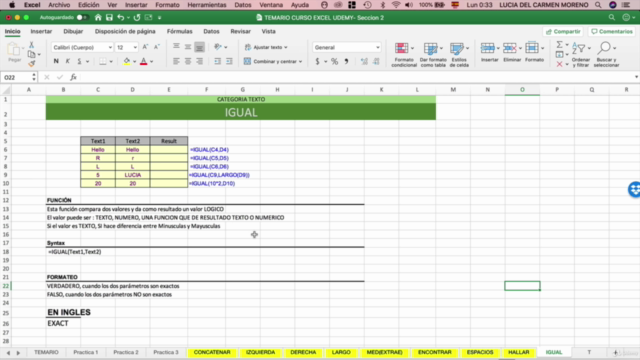Select column O header
This screenshot has width=640, height=360.
[x=522, y=89]
